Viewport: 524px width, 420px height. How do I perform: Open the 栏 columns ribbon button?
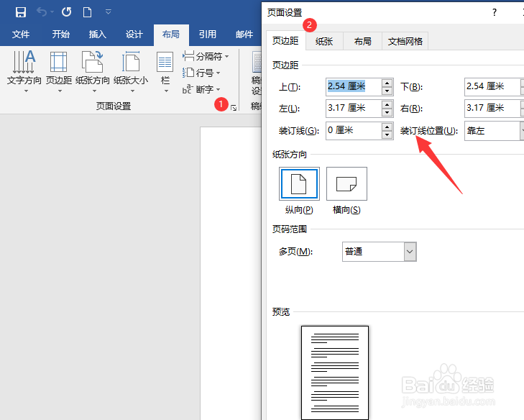[x=165, y=71]
